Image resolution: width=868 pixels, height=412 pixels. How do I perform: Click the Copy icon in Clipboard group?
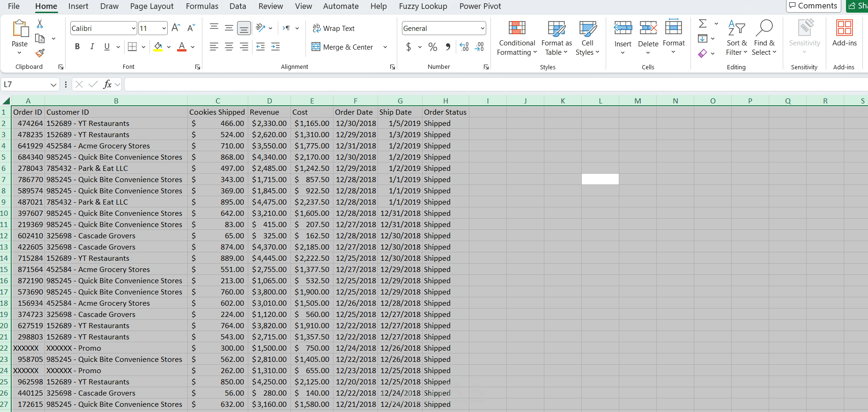tap(40, 38)
